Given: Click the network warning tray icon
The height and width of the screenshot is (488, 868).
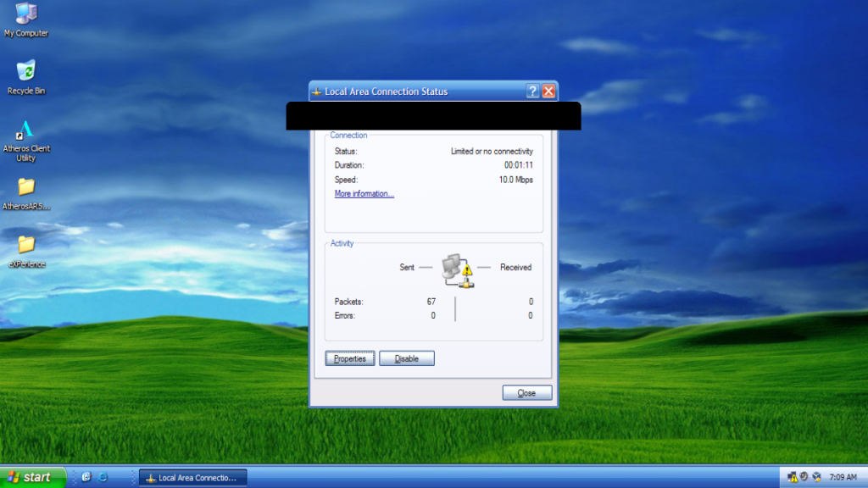Looking at the screenshot, I should click(793, 477).
